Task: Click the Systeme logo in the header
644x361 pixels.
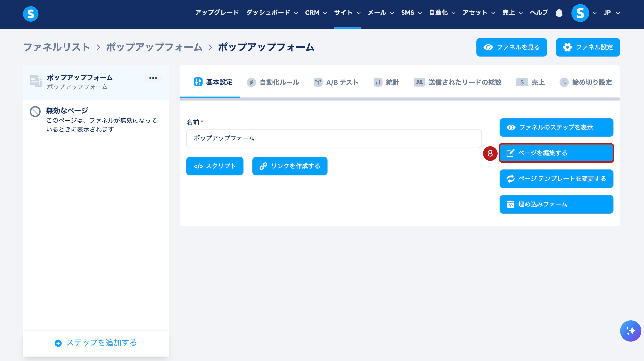Action: 31,14
